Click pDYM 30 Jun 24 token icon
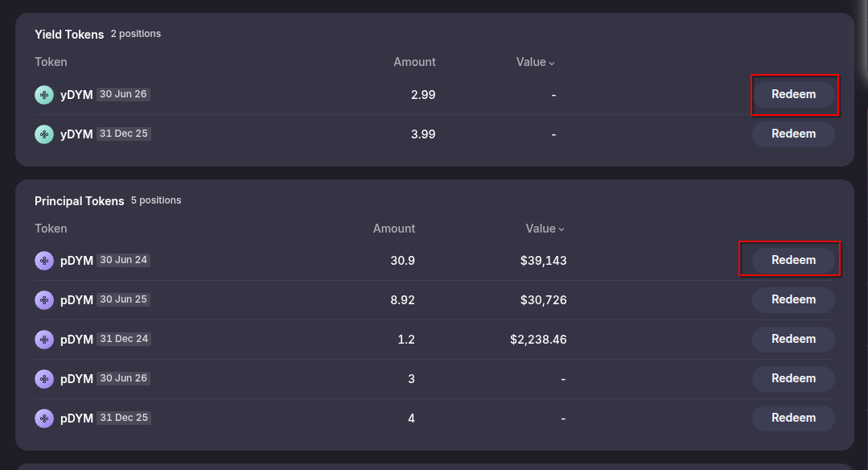The image size is (868, 470). (44, 261)
